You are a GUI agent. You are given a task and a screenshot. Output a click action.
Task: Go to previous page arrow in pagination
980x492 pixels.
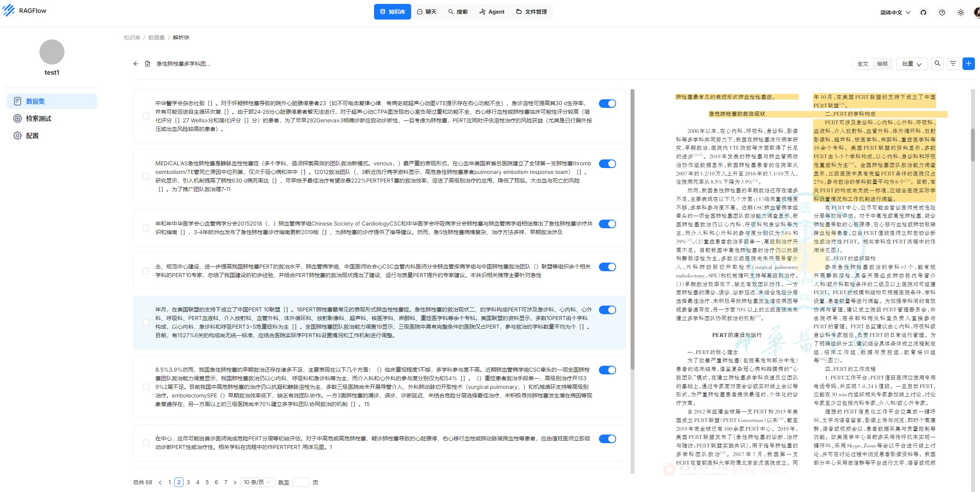(160, 482)
